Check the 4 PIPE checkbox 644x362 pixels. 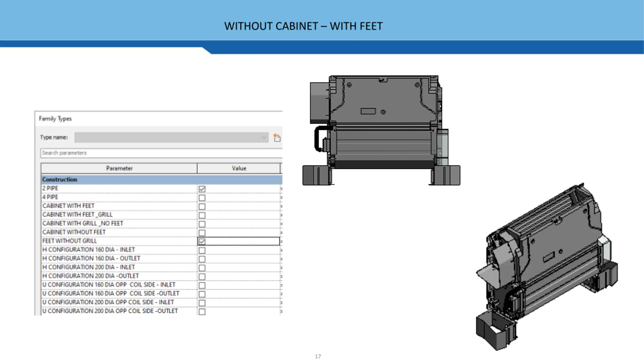pos(202,198)
